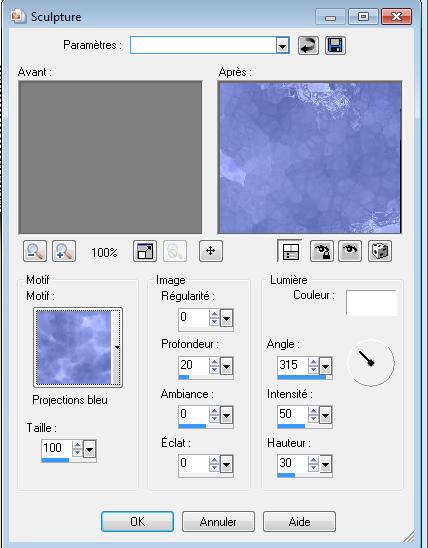Click the white Couleur light swatch
Screen dimensions: 428x548
[x=371, y=303]
